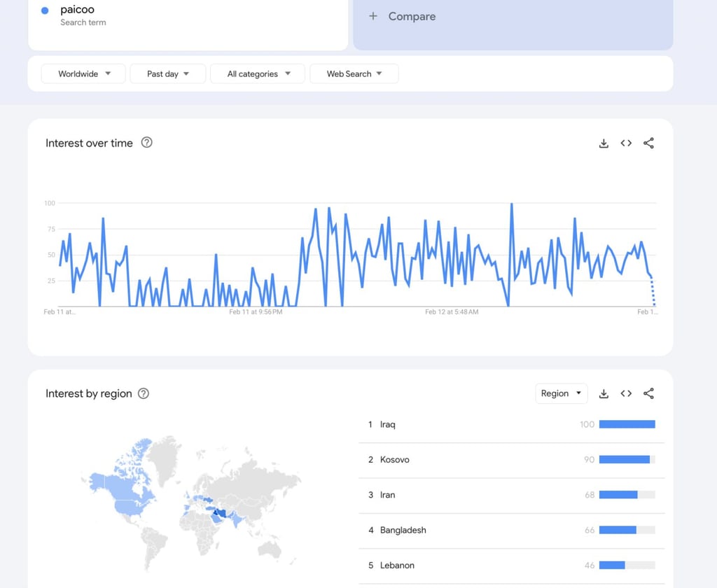Image resolution: width=717 pixels, height=588 pixels.
Task: Share the Interest by region chart
Action: pyautogui.click(x=648, y=393)
